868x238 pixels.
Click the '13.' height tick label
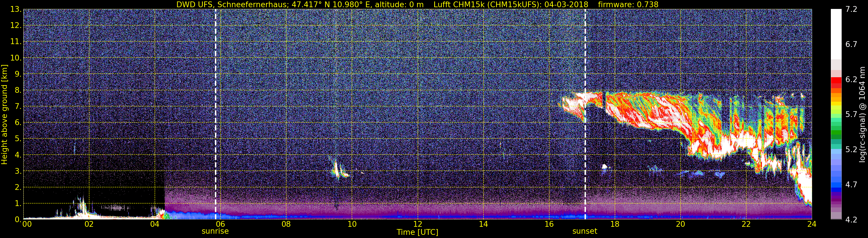(16, 10)
